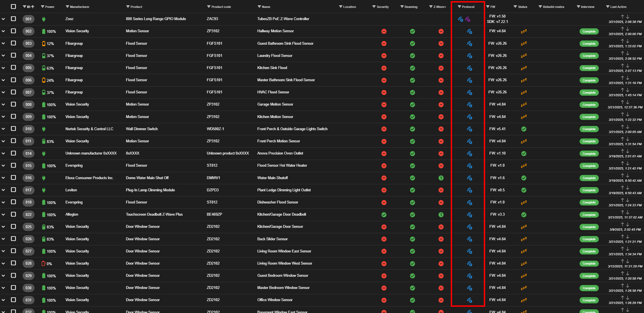Click the sleeping status icon for Office Window Sensor

click(x=524, y=300)
